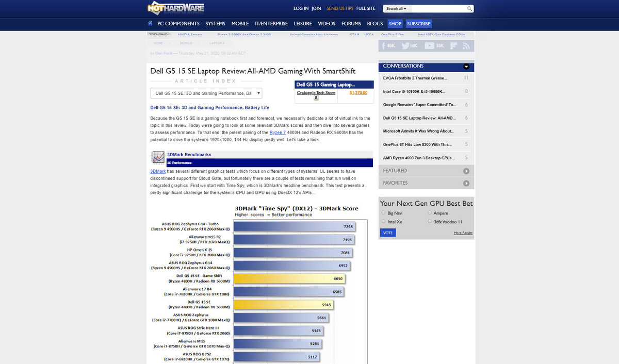Submit the poll with the Vote button
The image size is (619, 364).
[388, 233]
